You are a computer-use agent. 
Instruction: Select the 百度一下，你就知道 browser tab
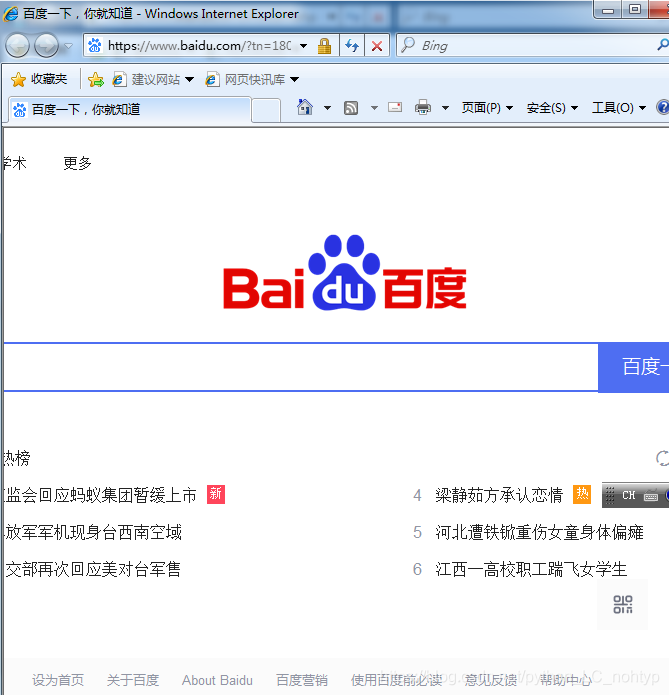pyautogui.click(x=129, y=109)
